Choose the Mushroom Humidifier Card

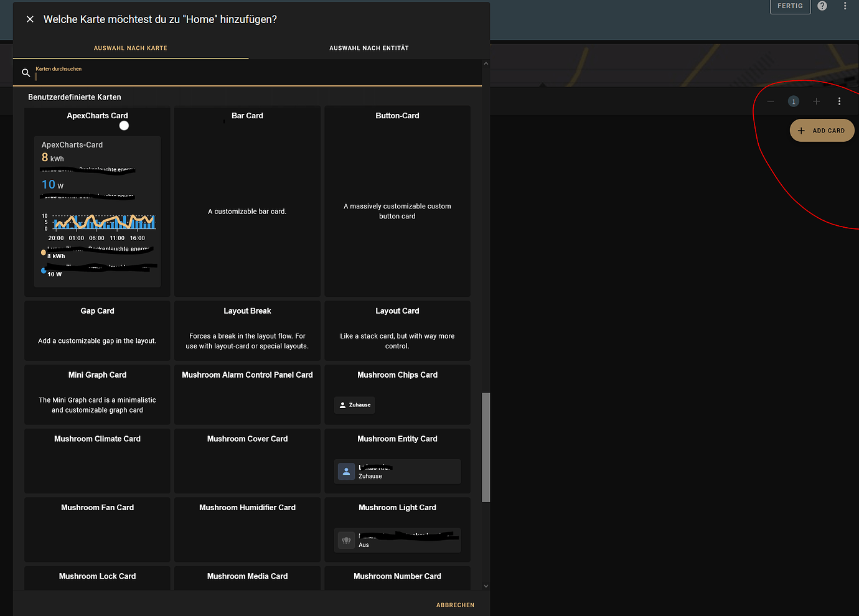pos(247,530)
